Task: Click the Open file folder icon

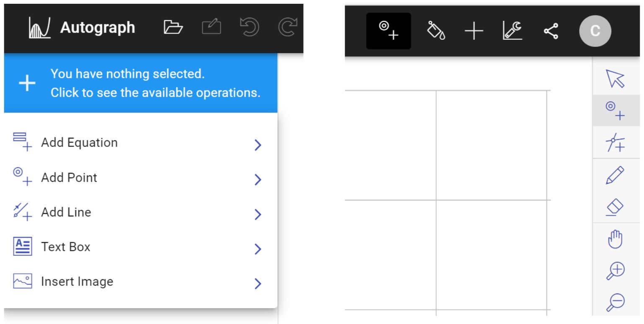Action: pos(173,28)
